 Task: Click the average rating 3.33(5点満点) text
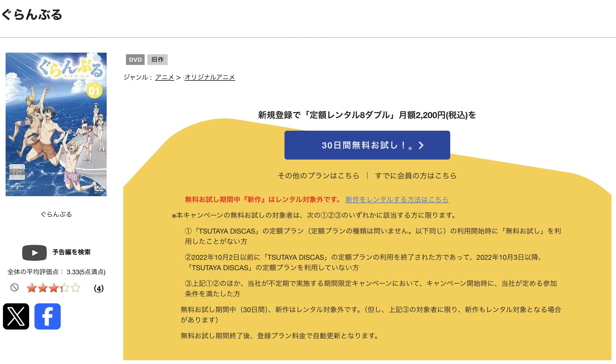point(86,272)
